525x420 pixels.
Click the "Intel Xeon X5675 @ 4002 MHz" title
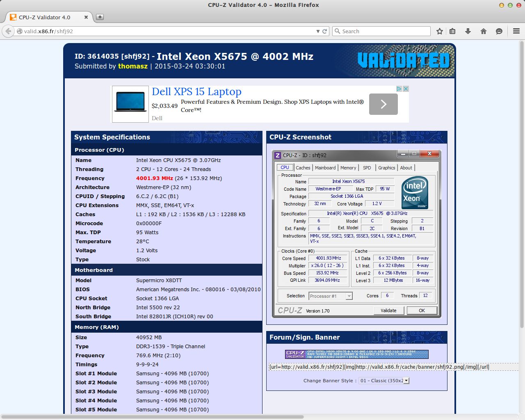(235, 56)
